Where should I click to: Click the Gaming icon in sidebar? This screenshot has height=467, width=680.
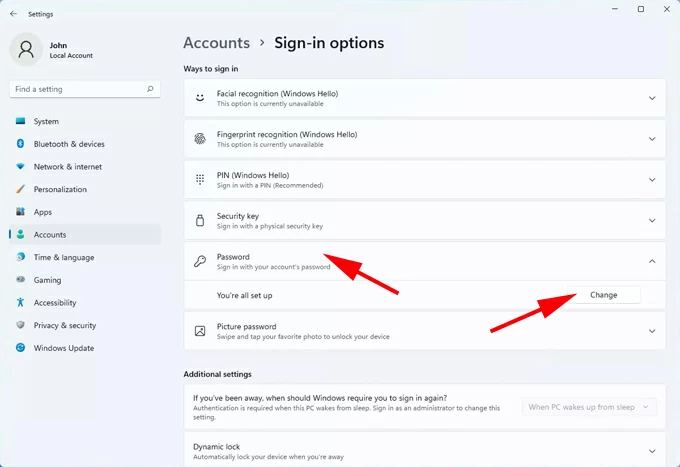[x=20, y=280]
